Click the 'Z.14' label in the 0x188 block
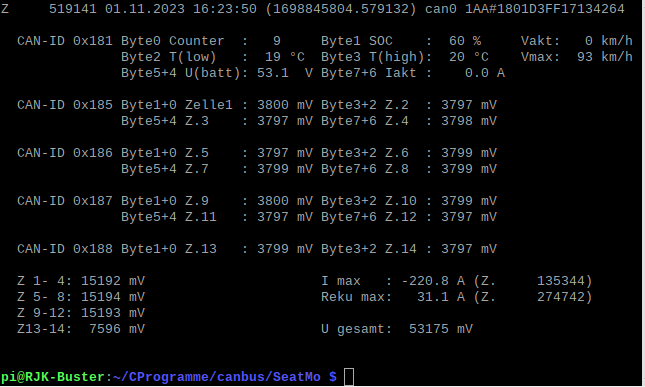Image resolution: width=645 pixels, height=387 pixels. (401, 249)
